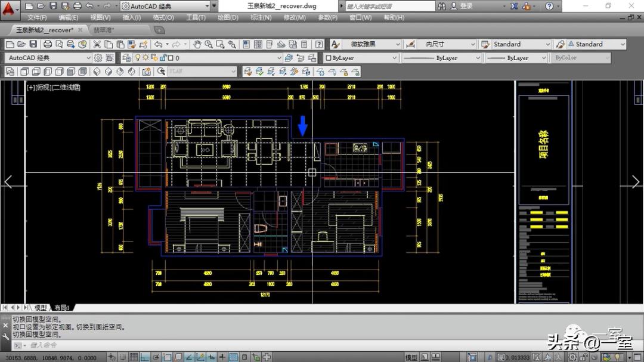
Task: Toggle the layer 0 light bulb visibility
Action: 137,58
